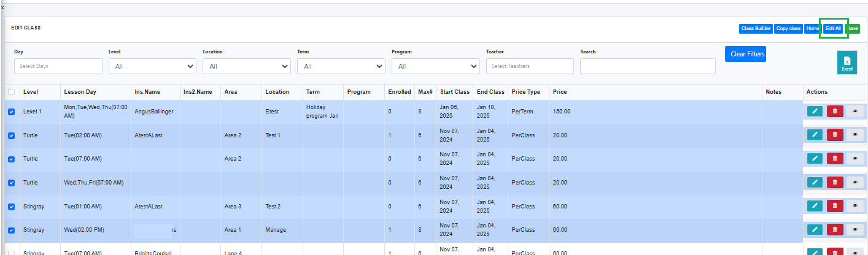868x255 pixels.
Task: Uncheck the Stingray Wed(02:00 PM) row checkbox
Action: (11, 230)
